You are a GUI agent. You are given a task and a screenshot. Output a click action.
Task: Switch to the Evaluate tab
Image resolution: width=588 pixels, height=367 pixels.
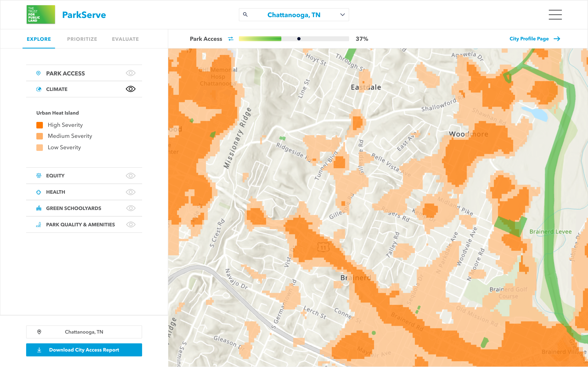pos(125,39)
